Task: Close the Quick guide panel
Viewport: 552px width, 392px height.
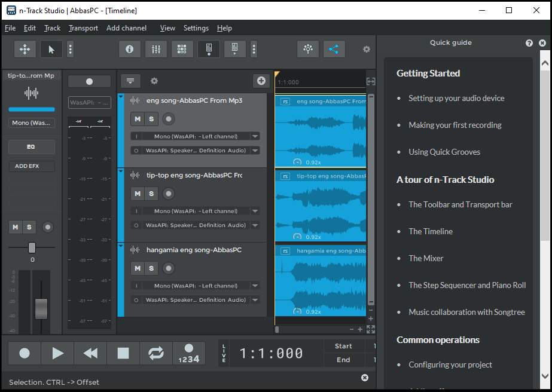Action: pos(542,43)
